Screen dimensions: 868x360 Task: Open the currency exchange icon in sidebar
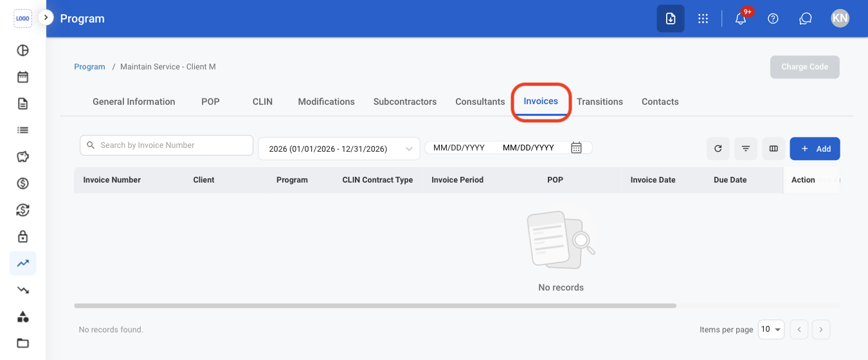pos(23,210)
